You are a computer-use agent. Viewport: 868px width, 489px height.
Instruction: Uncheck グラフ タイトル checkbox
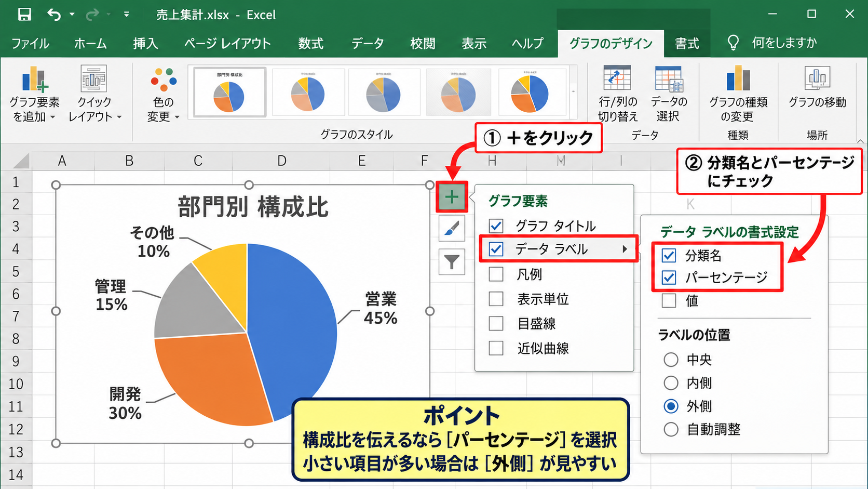(x=496, y=226)
